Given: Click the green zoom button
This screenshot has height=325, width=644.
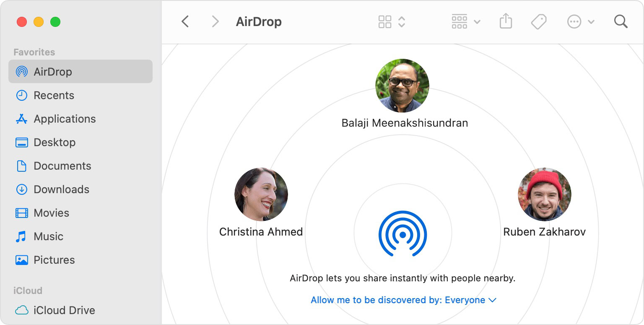Looking at the screenshot, I should (55, 22).
